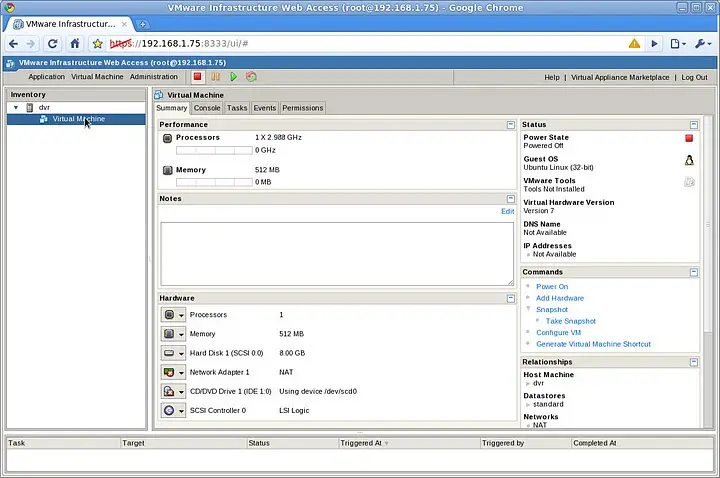Switch to the Permissions tab

303,108
